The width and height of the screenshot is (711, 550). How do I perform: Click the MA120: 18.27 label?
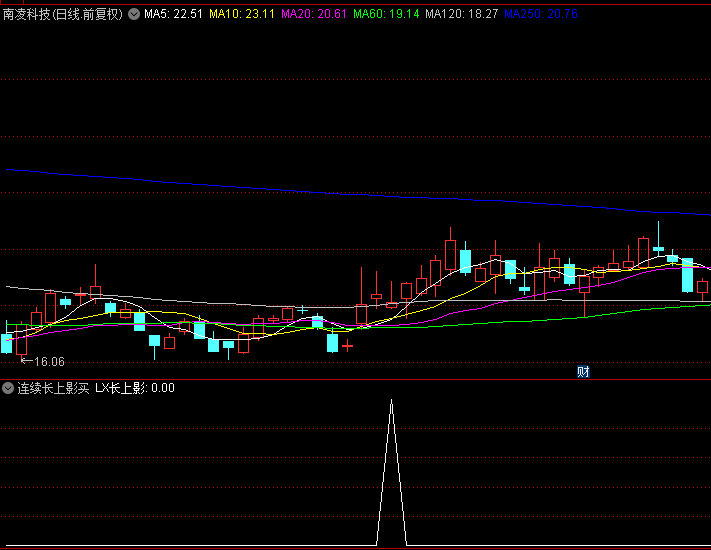click(x=462, y=14)
